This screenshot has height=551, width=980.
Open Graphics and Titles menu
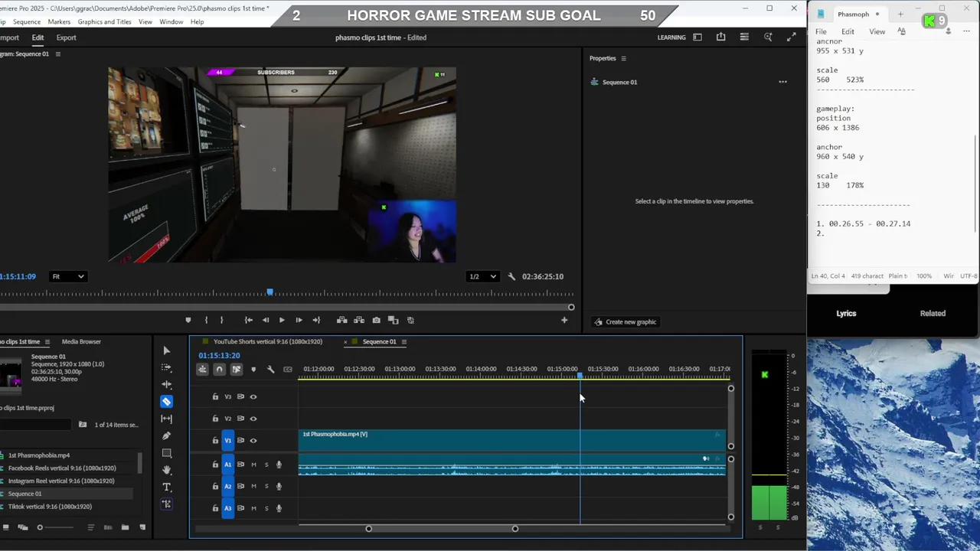[x=104, y=21]
